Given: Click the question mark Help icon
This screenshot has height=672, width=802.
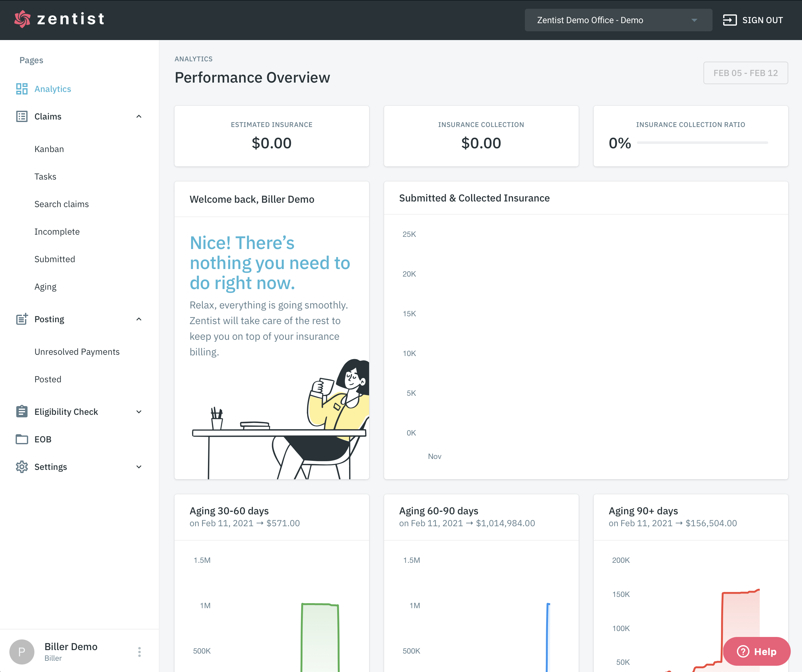Looking at the screenshot, I should [743, 651].
